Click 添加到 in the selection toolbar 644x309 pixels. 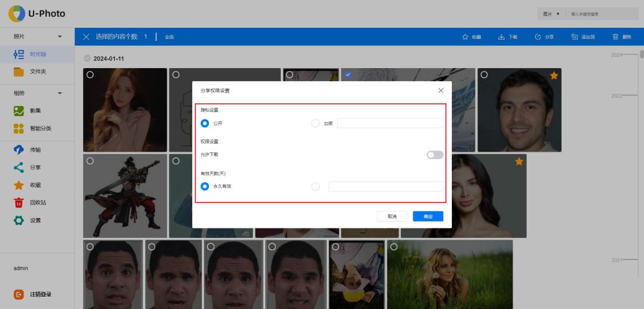pyautogui.click(x=583, y=37)
